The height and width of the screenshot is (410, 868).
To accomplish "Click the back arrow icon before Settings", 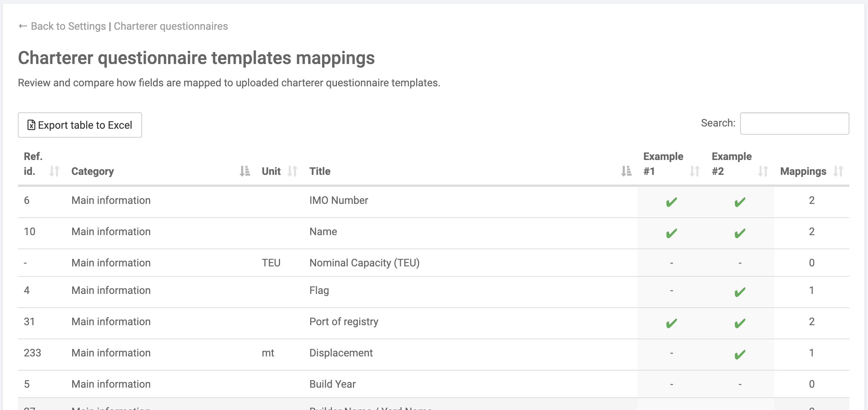I will 23,26.
